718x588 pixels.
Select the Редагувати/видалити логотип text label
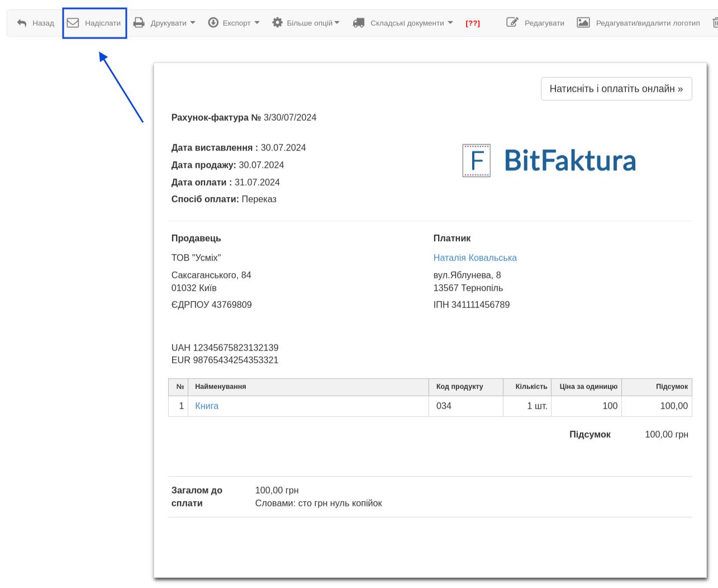[648, 23]
